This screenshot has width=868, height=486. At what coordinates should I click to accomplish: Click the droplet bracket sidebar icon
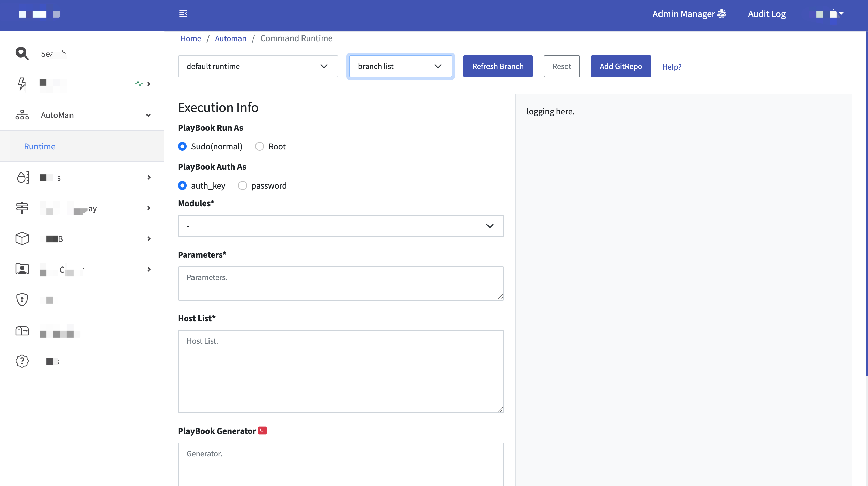22,177
